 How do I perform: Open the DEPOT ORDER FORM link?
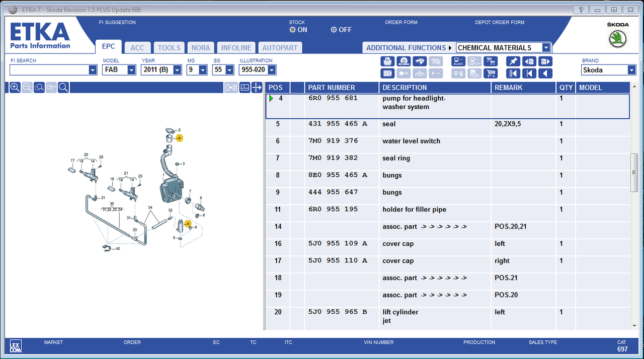[500, 22]
